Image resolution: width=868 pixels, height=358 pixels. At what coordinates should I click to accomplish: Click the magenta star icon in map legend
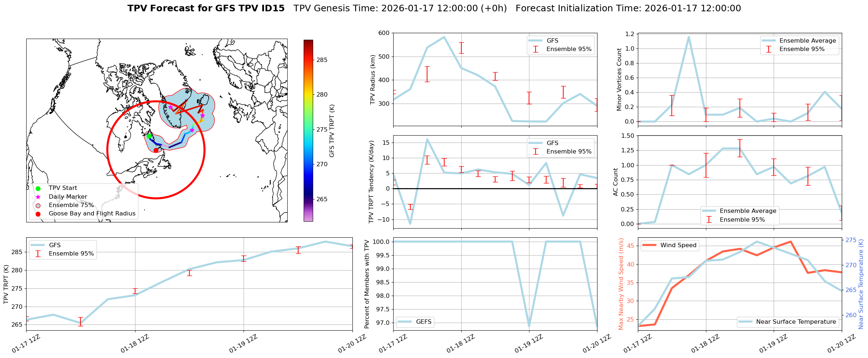click(x=38, y=197)
